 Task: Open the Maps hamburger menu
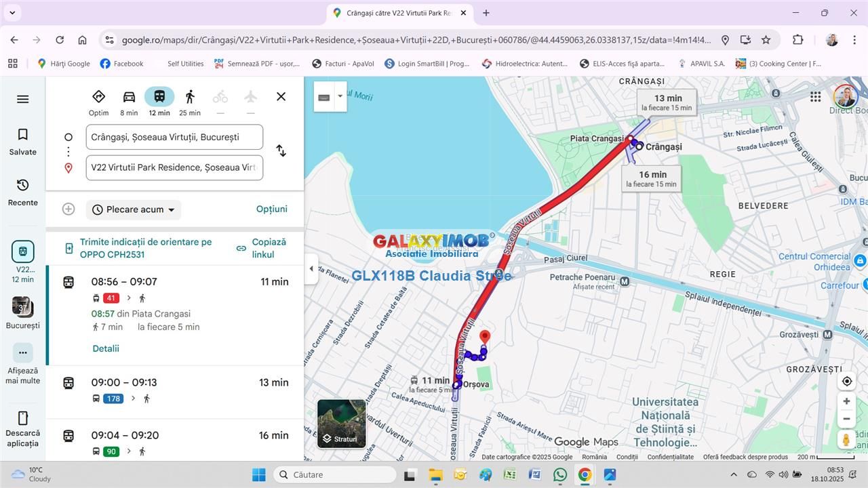tap(22, 100)
